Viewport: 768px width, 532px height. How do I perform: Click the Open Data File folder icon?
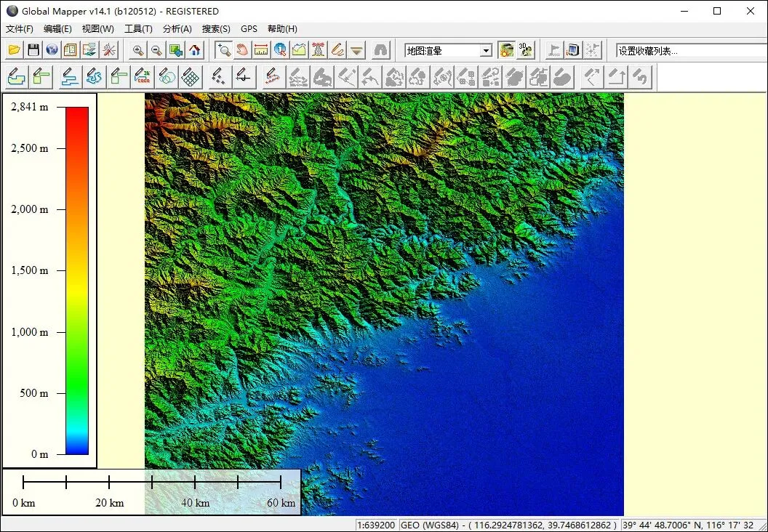coord(15,50)
